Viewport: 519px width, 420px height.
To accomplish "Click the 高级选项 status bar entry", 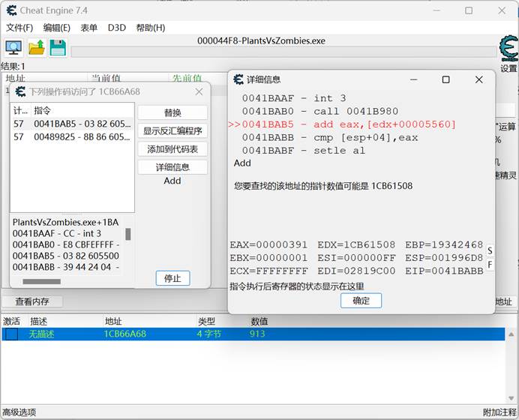I will [x=19, y=412].
